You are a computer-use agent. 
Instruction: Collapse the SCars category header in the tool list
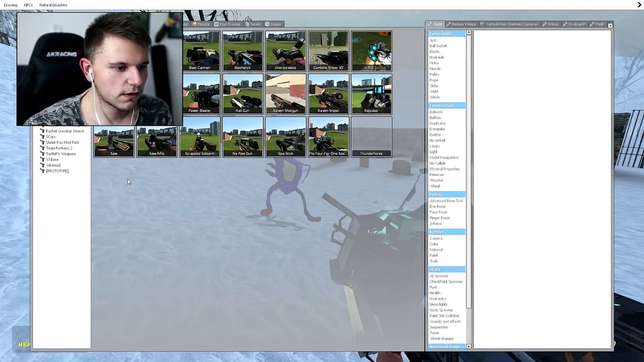447,269
